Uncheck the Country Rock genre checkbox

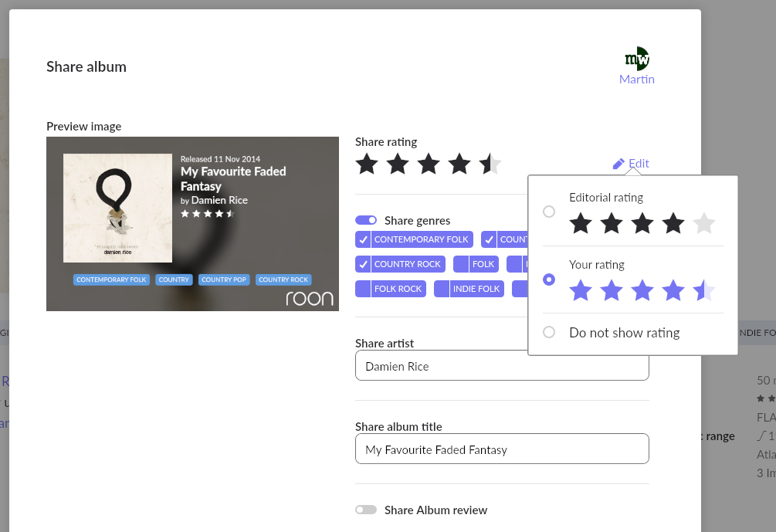coord(363,264)
